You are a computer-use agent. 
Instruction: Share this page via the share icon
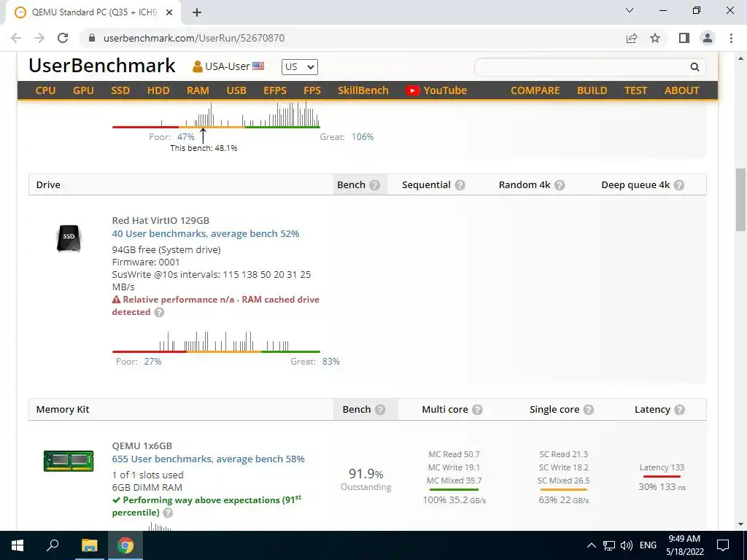pos(632,38)
